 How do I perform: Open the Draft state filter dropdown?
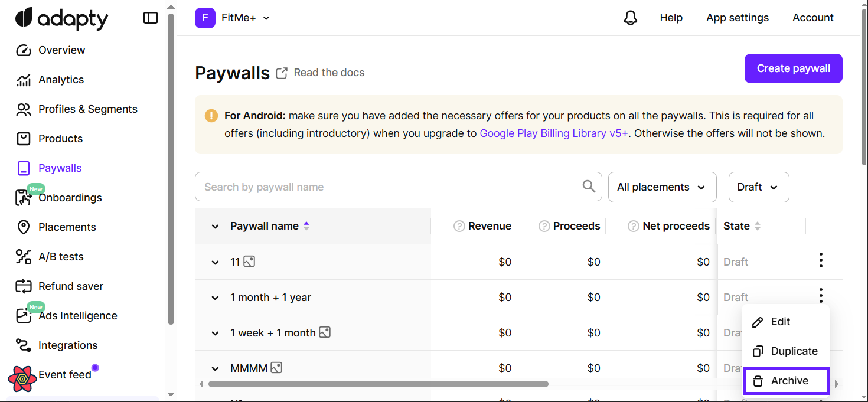click(758, 187)
